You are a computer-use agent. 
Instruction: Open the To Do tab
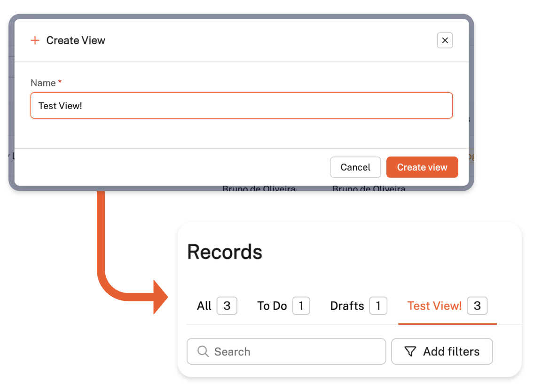pos(272,306)
